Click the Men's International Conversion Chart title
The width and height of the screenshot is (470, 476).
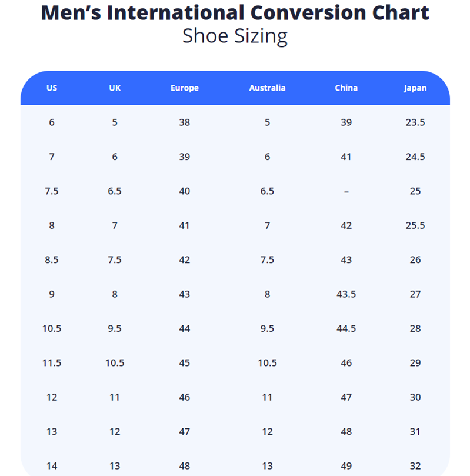pos(235,12)
